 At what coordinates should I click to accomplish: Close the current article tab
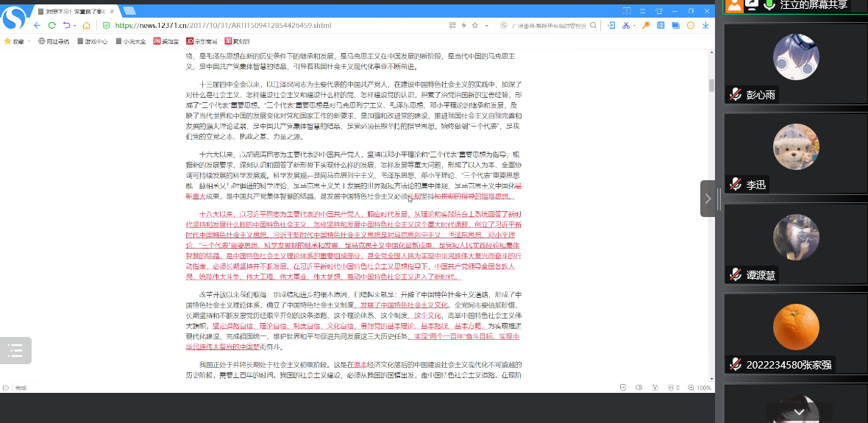[113, 11]
